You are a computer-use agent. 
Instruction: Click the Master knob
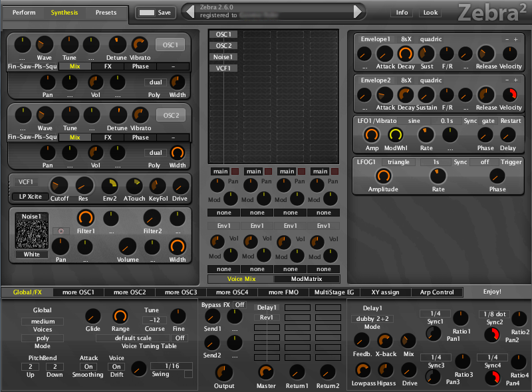click(x=265, y=372)
